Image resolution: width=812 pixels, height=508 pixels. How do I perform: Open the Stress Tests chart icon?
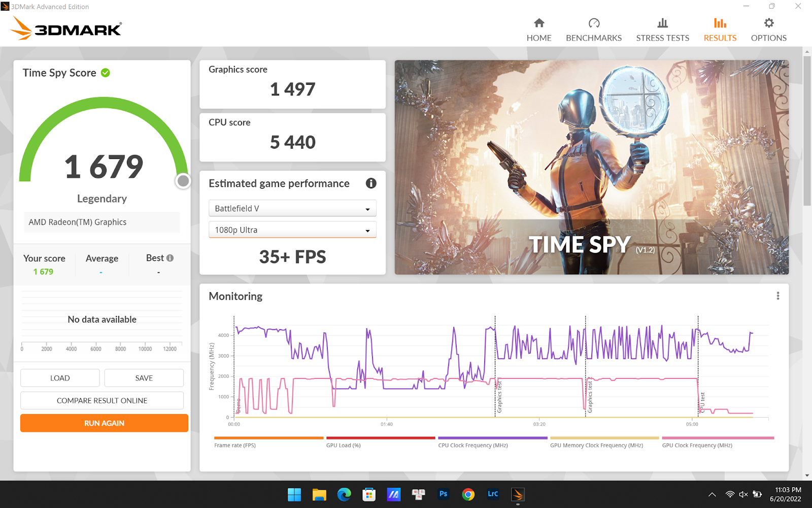point(663,23)
